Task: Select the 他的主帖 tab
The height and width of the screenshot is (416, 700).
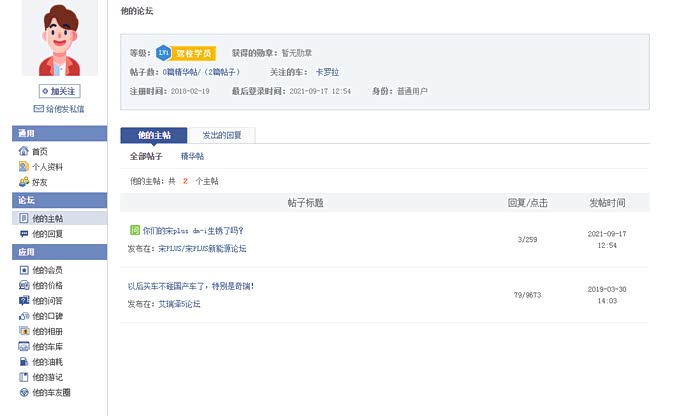Action: click(x=154, y=134)
